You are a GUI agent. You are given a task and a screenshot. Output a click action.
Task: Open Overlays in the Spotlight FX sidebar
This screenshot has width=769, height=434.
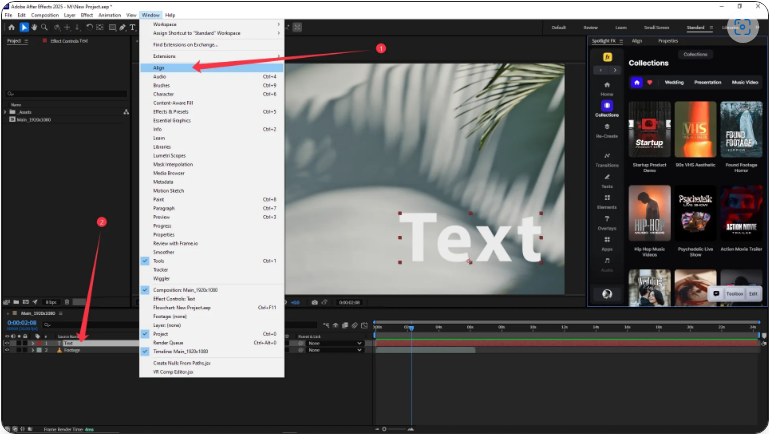coord(607,223)
